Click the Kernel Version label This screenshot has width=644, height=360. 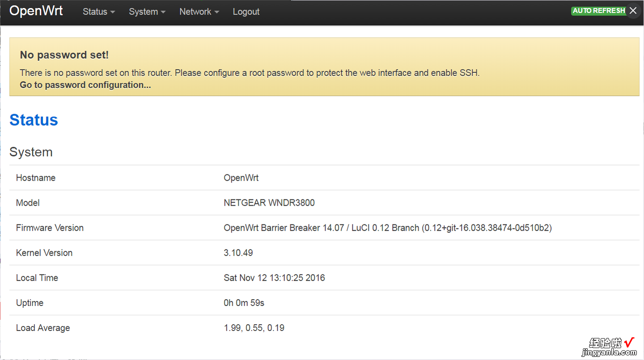tap(44, 253)
